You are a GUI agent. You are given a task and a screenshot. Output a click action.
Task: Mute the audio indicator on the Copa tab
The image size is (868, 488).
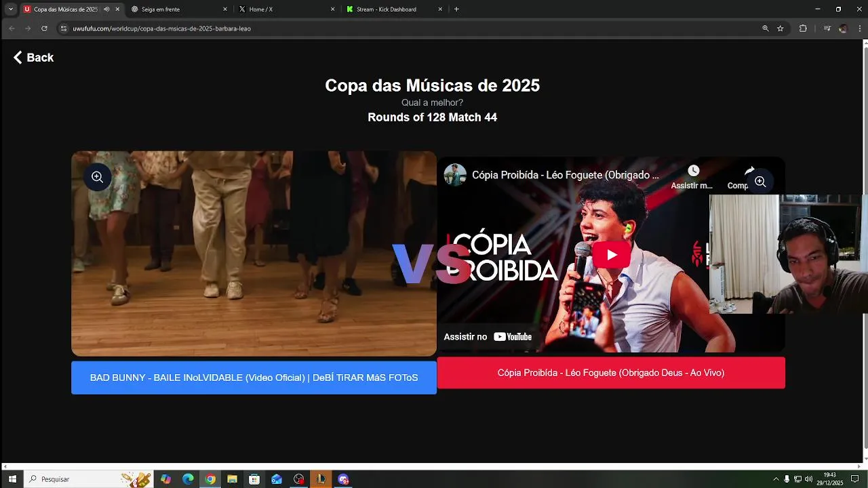(106, 9)
